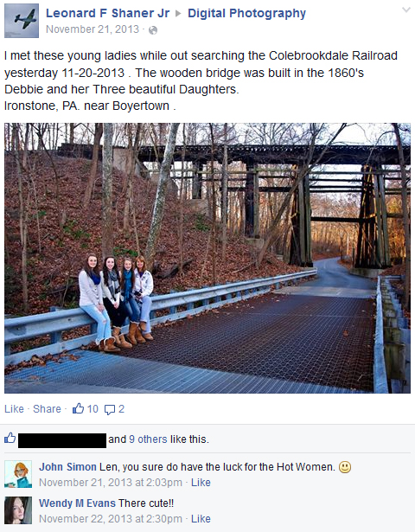The height and width of the screenshot is (532, 415).
Task: Open Wendy M Evans' profile picture
Action: pos(18,510)
